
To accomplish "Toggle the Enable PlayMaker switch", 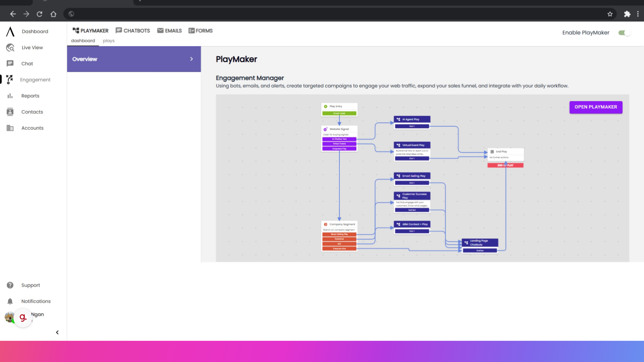I will (x=624, y=33).
